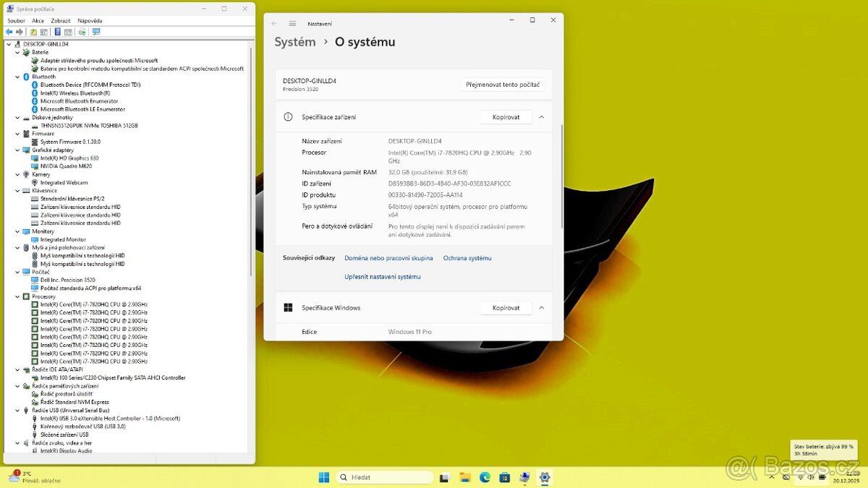Open the Wi-Fi icon in the system tray
Image resolution: width=868 pixels, height=488 pixels.
[x=800, y=477]
